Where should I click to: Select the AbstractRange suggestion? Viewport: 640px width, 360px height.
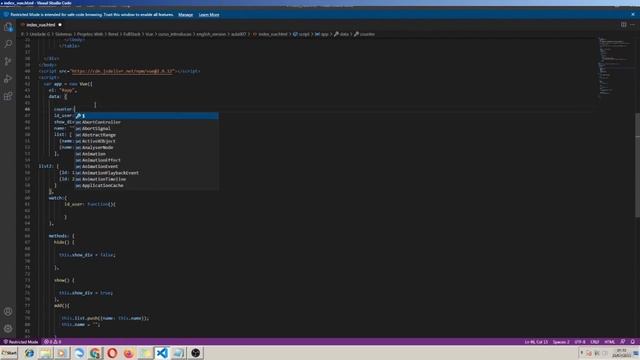tap(147, 135)
